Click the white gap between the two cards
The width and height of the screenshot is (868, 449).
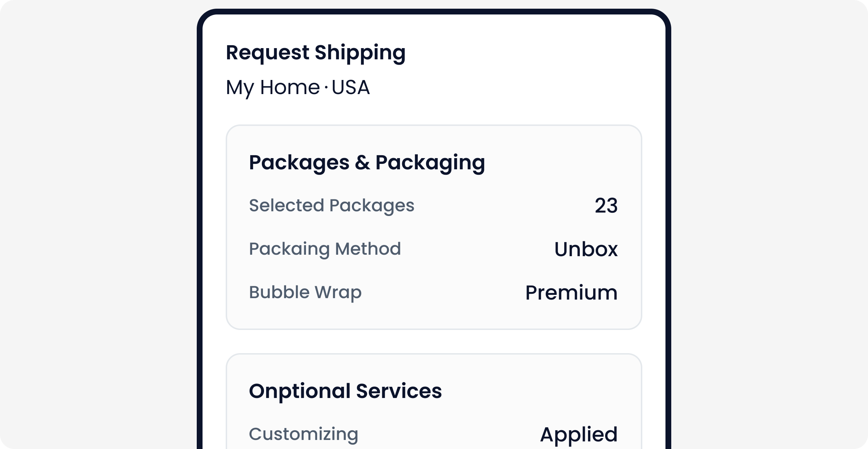[x=434, y=342]
